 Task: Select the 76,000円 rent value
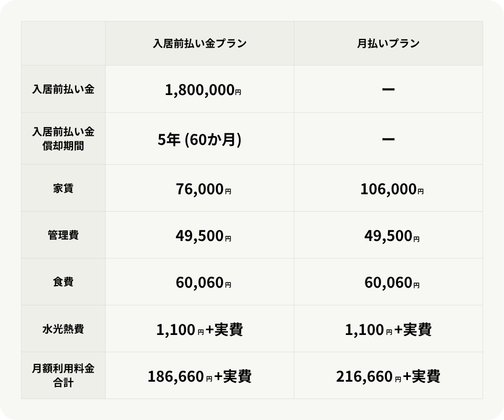tap(203, 190)
